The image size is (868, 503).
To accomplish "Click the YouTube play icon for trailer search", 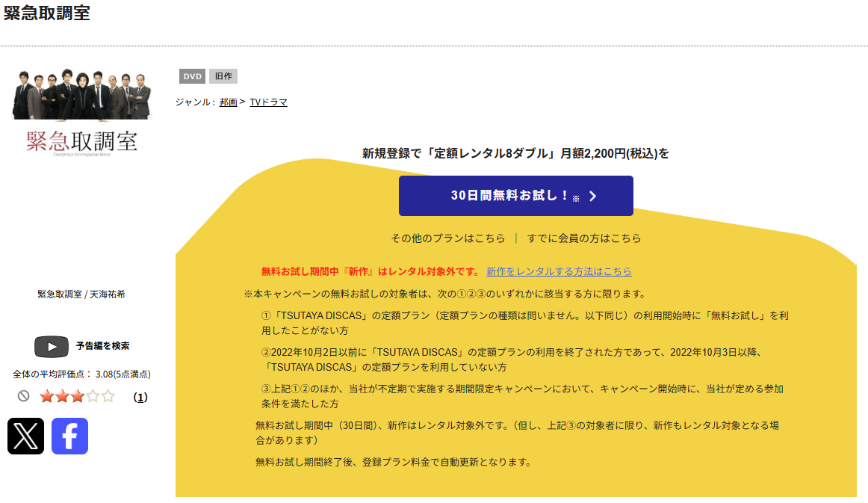I will coord(52,347).
